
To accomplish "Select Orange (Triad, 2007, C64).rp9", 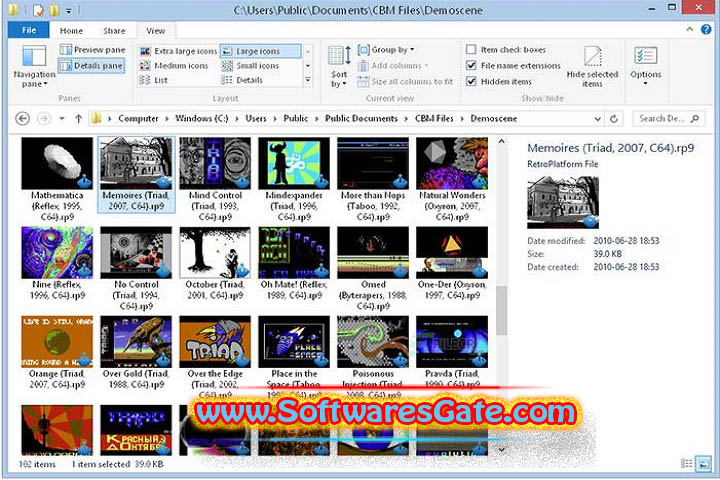I will coord(57,353).
